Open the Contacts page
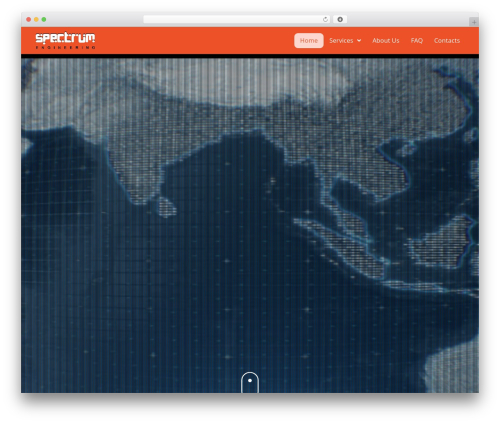 click(447, 40)
